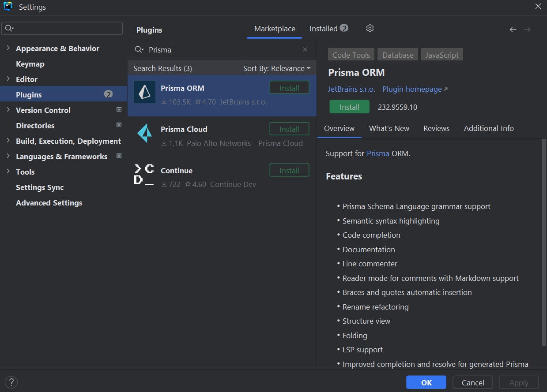Click the plugin search magnifier icon

click(139, 49)
